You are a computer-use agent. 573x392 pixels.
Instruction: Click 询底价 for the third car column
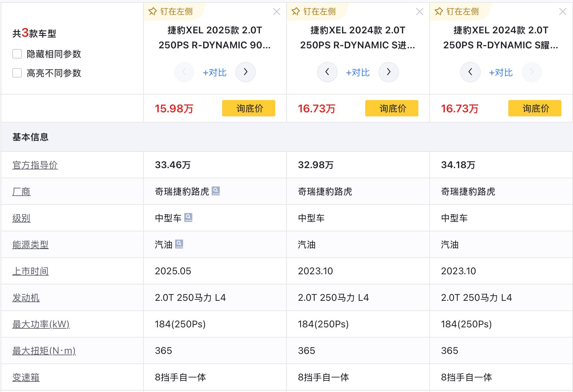click(535, 108)
